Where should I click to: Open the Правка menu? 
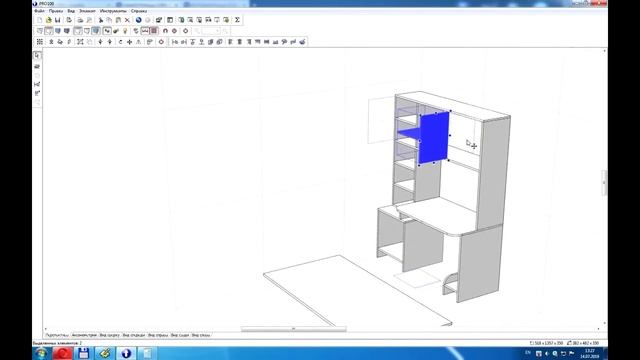point(56,11)
